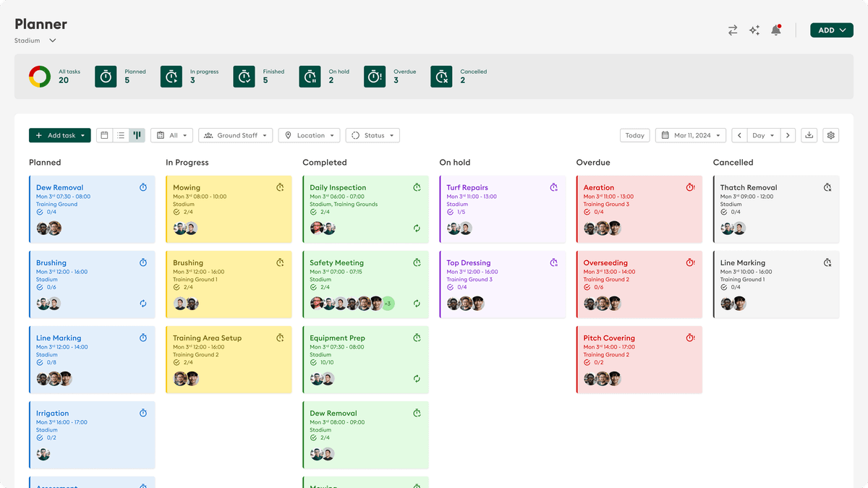Viewport: 868px width, 488px height.
Task: Click the overdue alarm icon on Aeration card
Action: (689, 187)
